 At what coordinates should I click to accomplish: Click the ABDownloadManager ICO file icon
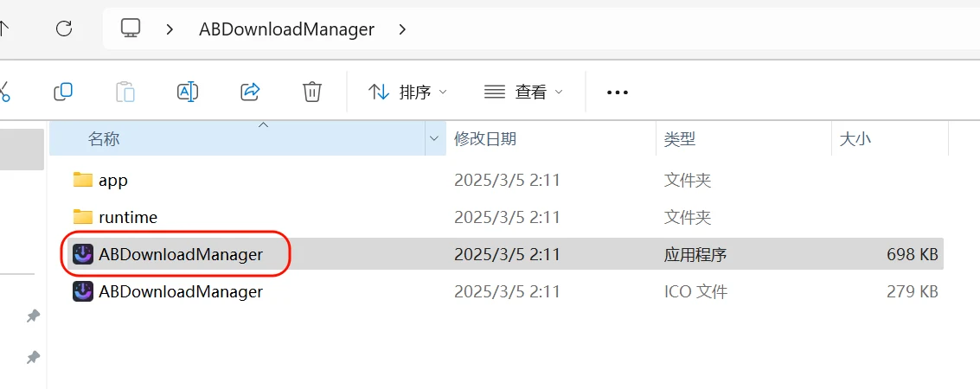pyautogui.click(x=83, y=291)
